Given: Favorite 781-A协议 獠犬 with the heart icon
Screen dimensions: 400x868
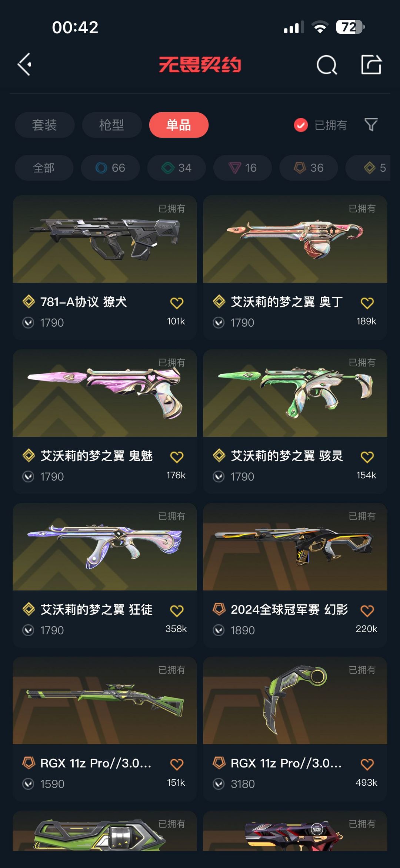Looking at the screenshot, I should [177, 303].
